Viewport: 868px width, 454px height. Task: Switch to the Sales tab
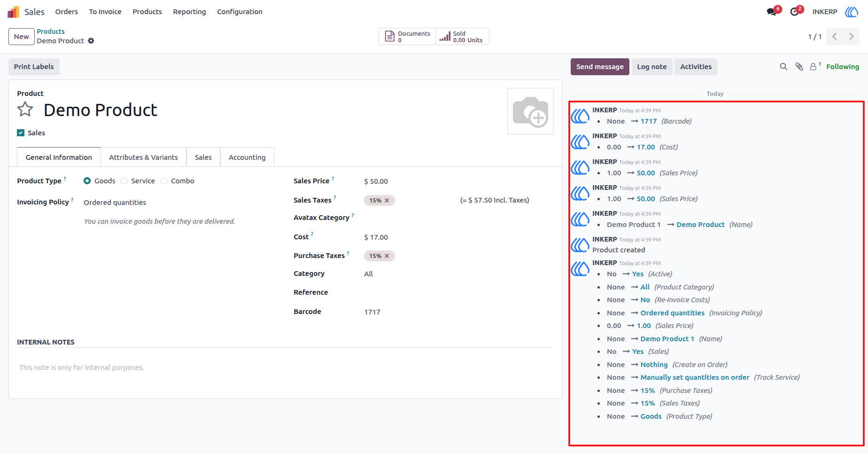coord(203,157)
